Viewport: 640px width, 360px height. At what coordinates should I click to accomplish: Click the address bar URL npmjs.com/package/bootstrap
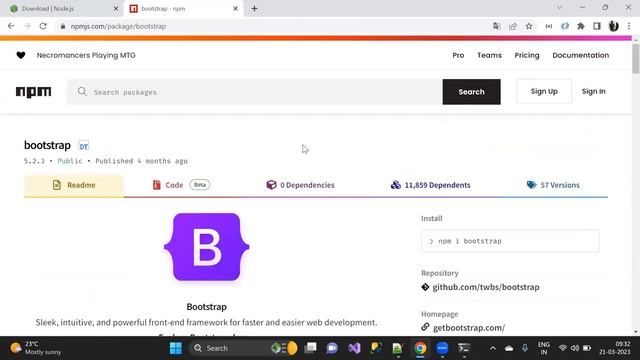tap(118, 26)
